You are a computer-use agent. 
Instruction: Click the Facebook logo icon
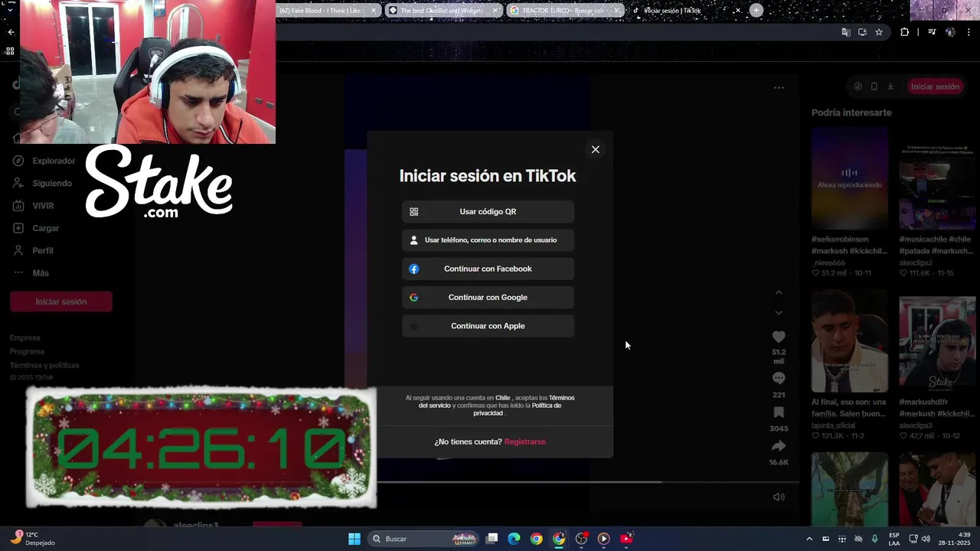414,269
